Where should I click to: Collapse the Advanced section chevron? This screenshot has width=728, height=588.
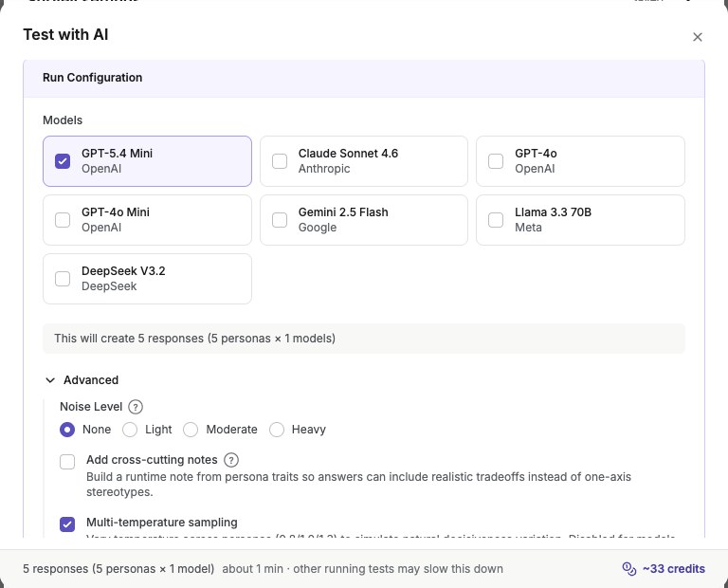[50, 380]
